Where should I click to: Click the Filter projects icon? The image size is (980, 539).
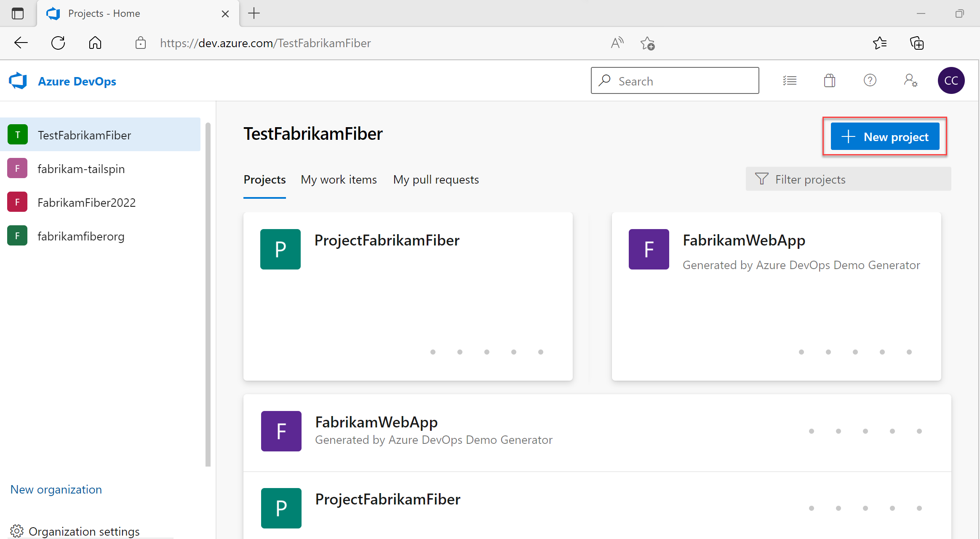coord(762,179)
